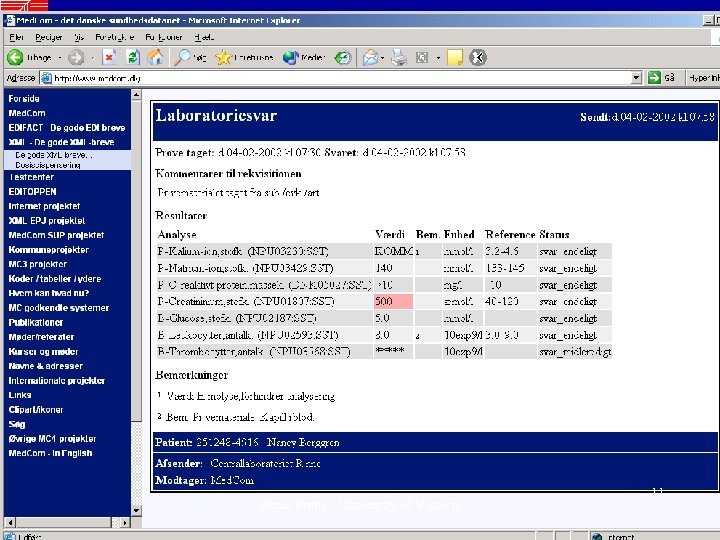Open the Edit button dropdown arrow
The width and height of the screenshot is (720, 540).
coord(438,58)
